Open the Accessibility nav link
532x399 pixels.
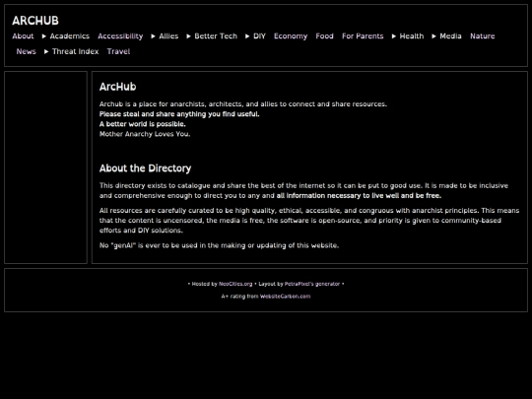click(x=120, y=36)
